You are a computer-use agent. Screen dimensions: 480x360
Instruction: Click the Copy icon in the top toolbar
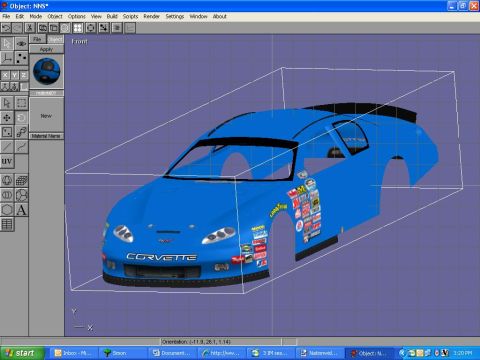(42, 28)
